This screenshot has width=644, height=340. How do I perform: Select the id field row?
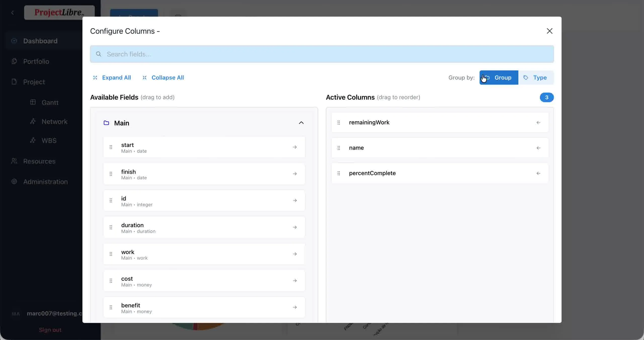(204, 201)
